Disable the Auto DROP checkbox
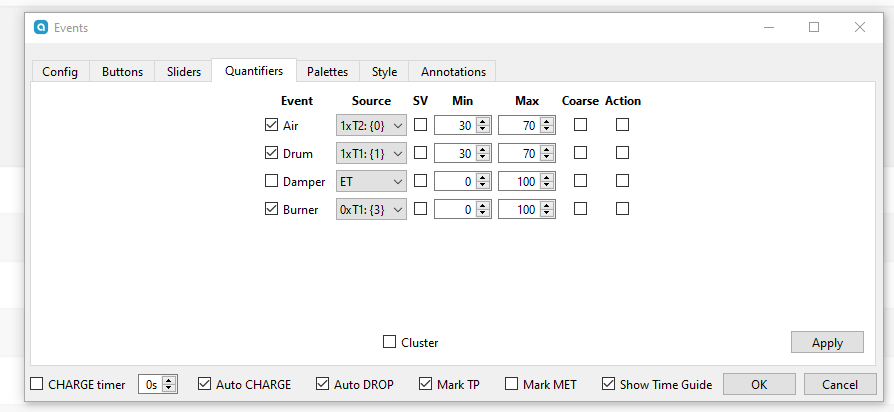 323,384
